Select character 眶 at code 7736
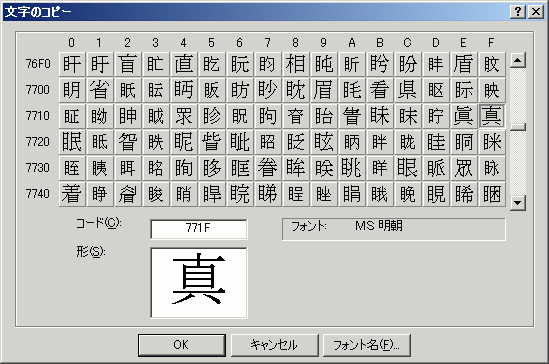 240,168
